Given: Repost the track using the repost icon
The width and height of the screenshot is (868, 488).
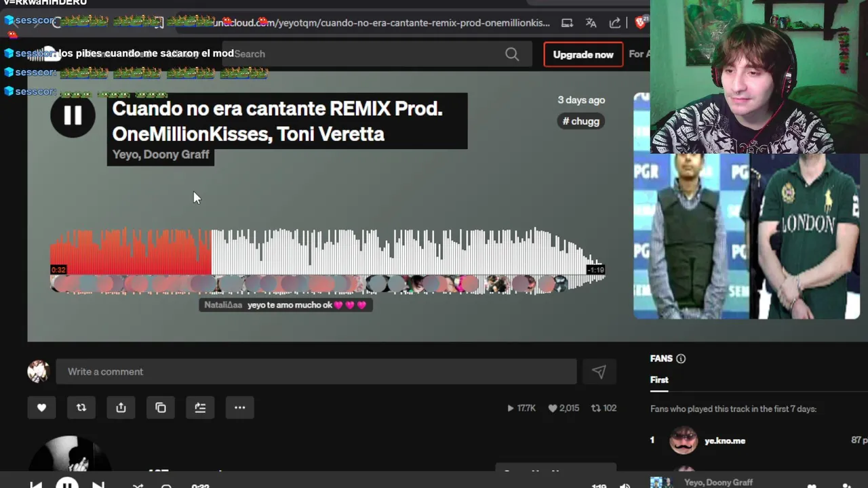Looking at the screenshot, I should point(81,407).
